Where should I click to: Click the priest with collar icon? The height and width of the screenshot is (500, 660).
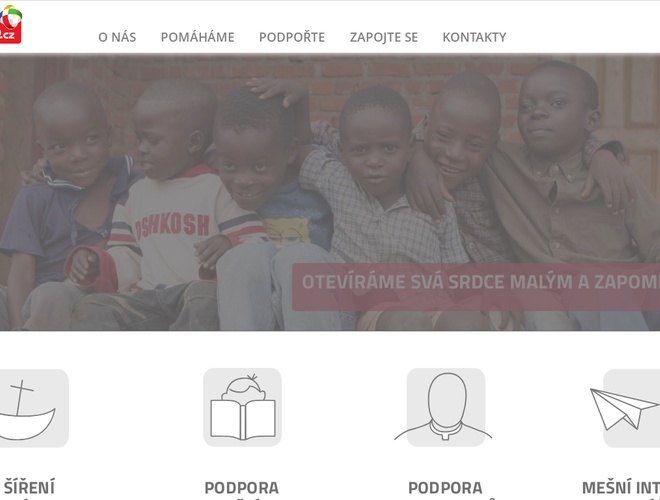click(445, 407)
